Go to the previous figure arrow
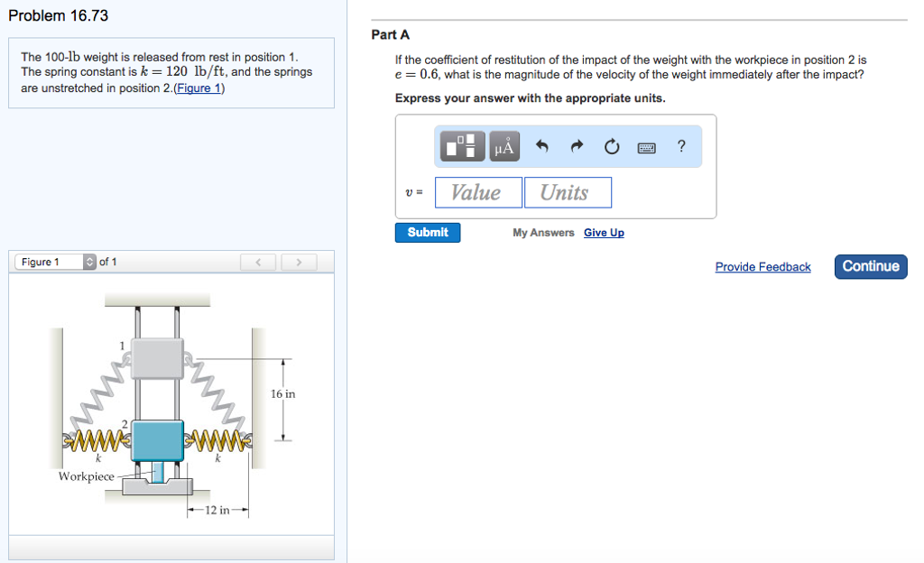 coord(258,263)
